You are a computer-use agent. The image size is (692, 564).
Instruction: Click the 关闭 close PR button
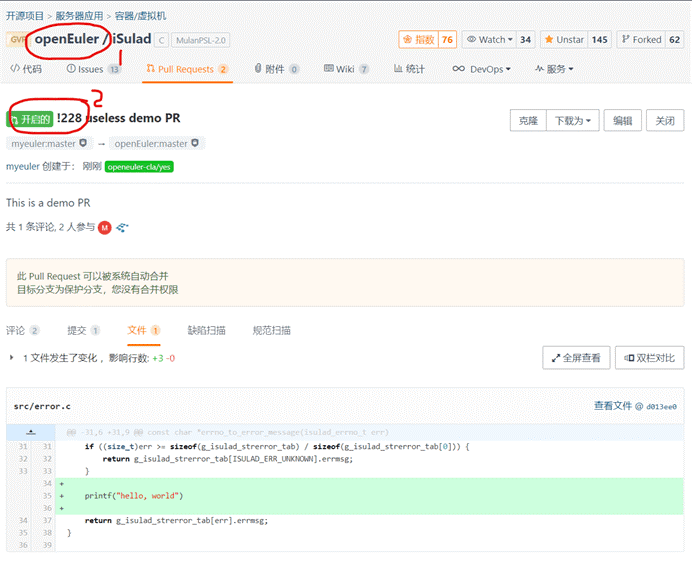(664, 120)
